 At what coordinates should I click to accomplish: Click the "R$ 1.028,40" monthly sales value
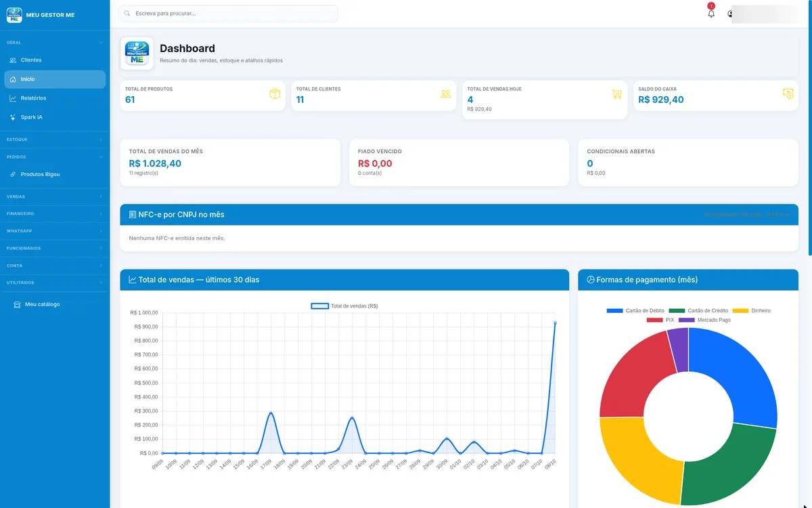click(x=155, y=163)
